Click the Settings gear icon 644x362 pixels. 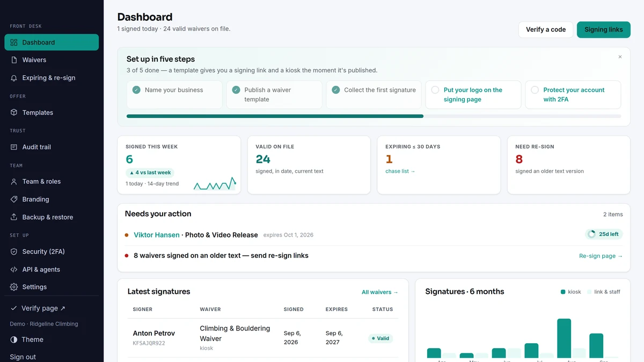point(14,287)
